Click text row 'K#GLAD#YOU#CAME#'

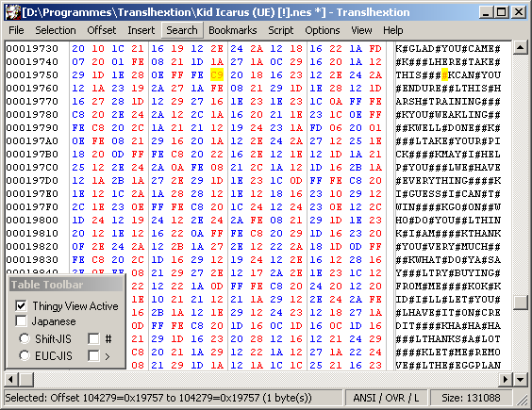[x=448, y=48]
